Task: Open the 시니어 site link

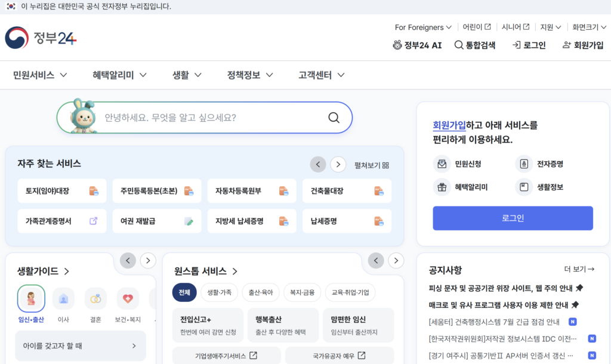Action: [x=516, y=27]
